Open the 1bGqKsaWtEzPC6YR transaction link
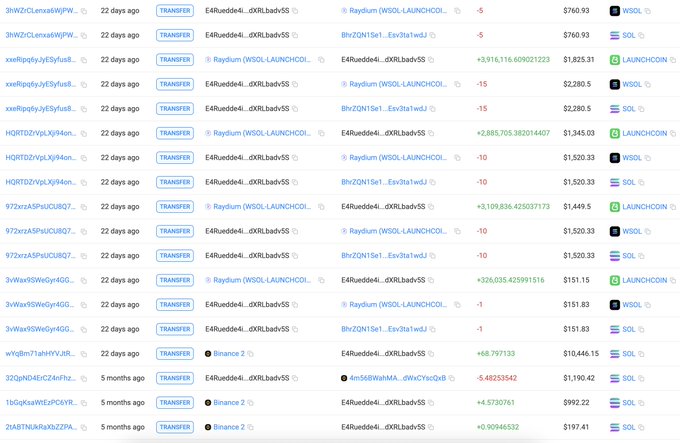The image size is (680, 443). point(40,403)
